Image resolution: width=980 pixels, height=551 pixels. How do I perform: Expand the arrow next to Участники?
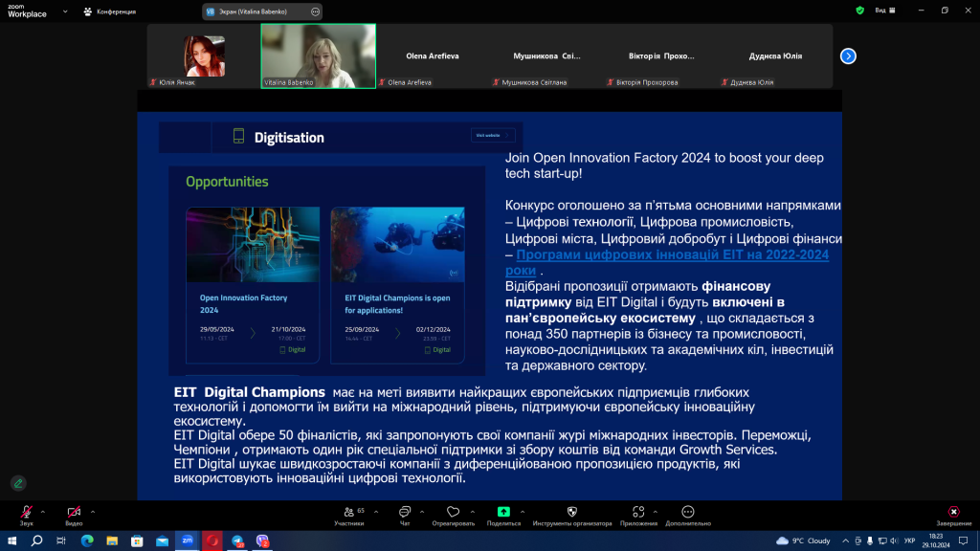375,512
